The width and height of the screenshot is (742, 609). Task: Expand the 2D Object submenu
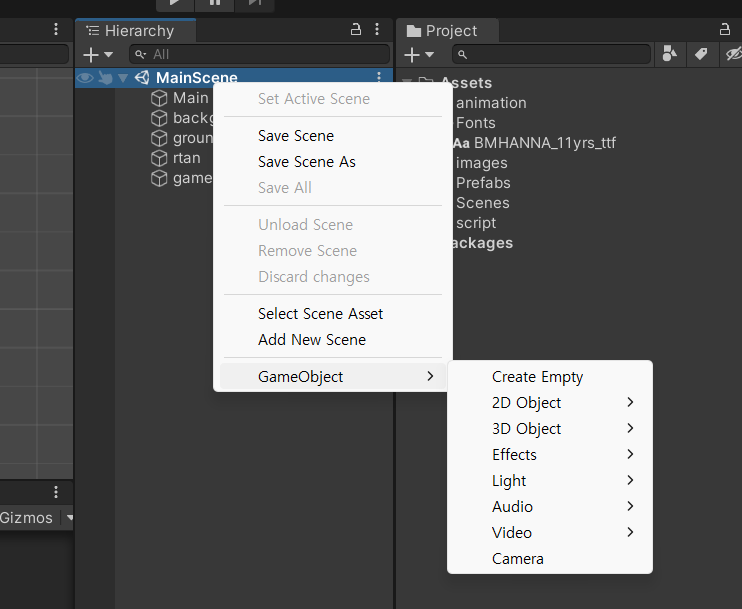click(549, 403)
